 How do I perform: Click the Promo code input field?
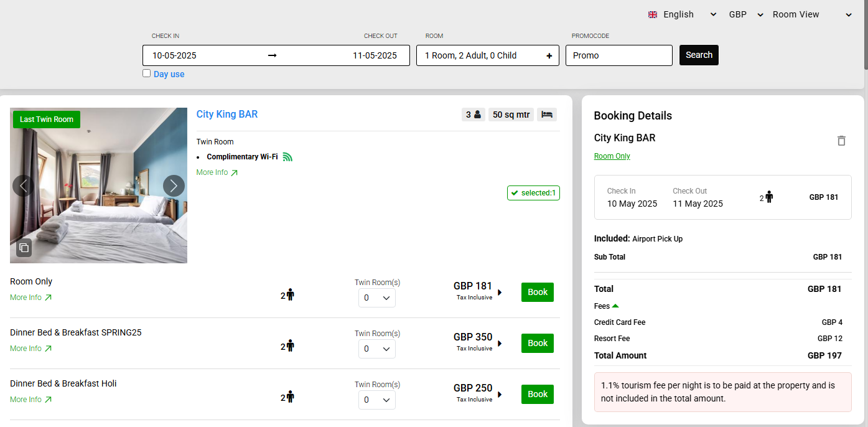click(x=618, y=55)
